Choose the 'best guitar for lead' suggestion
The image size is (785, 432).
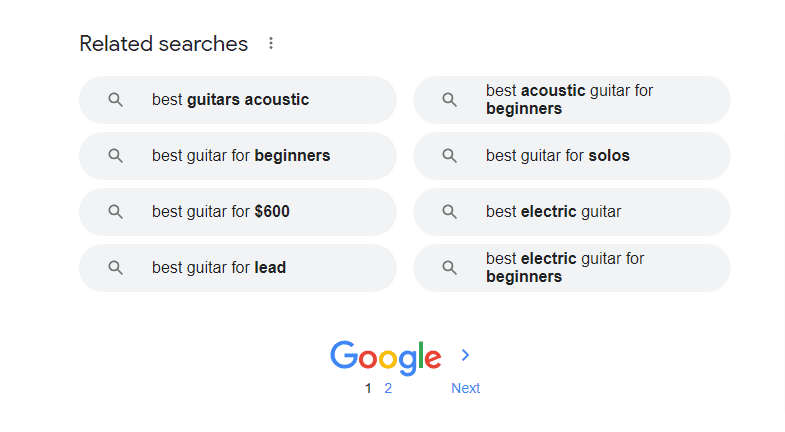click(218, 268)
